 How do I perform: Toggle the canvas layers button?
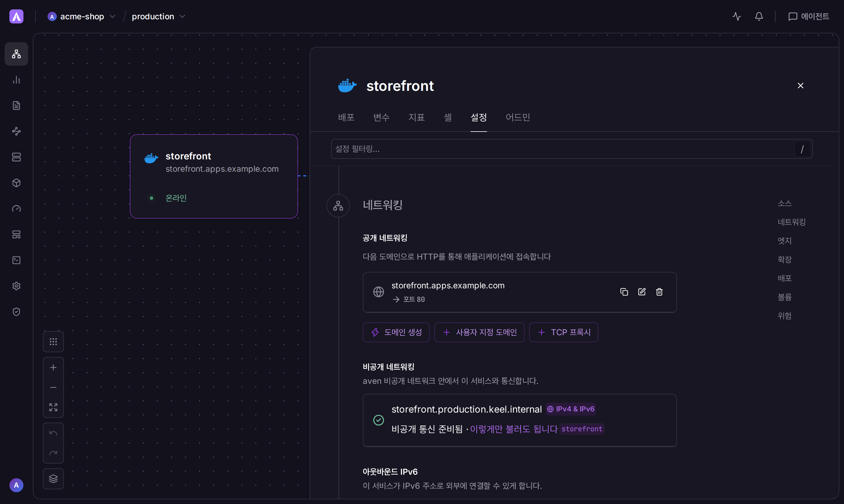(53, 479)
